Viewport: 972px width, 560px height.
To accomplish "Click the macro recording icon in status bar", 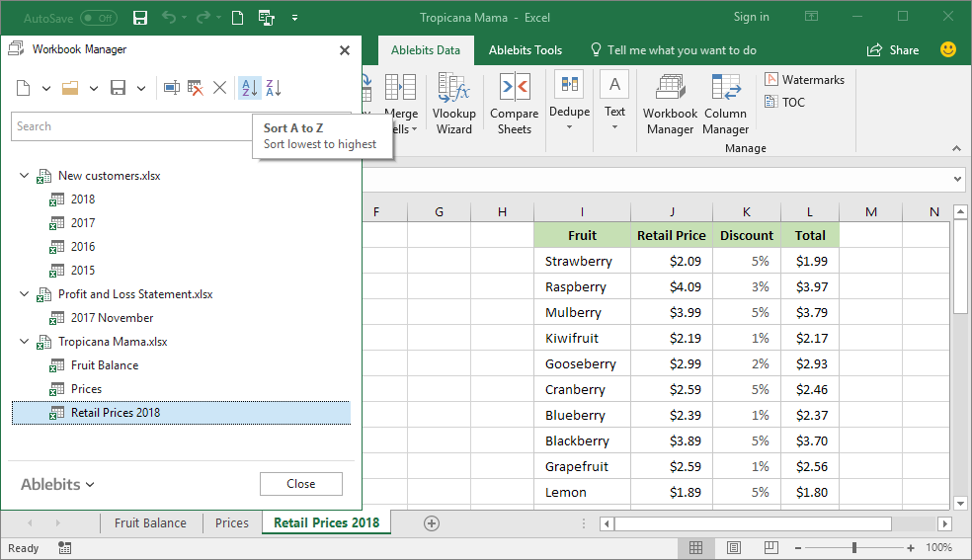I will (x=64, y=547).
